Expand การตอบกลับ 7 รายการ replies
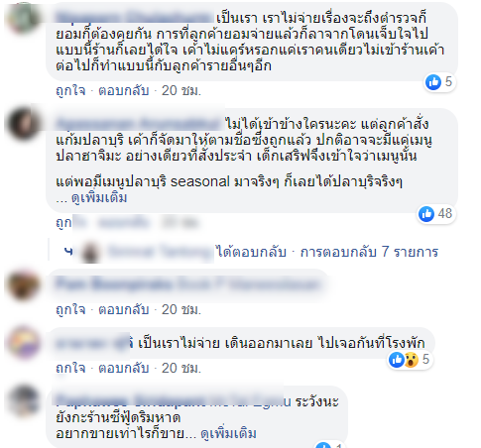This screenshot has width=481, height=448. tap(369, 252)
